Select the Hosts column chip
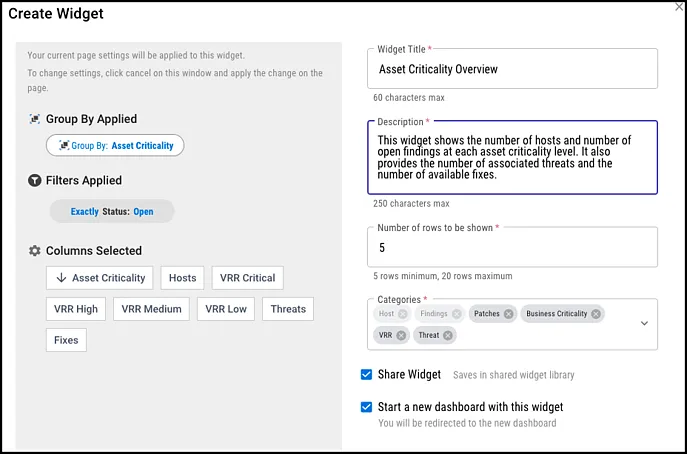The height and width of the screenshot is (454, 687). pyautogui.click(x=182, y=278)
